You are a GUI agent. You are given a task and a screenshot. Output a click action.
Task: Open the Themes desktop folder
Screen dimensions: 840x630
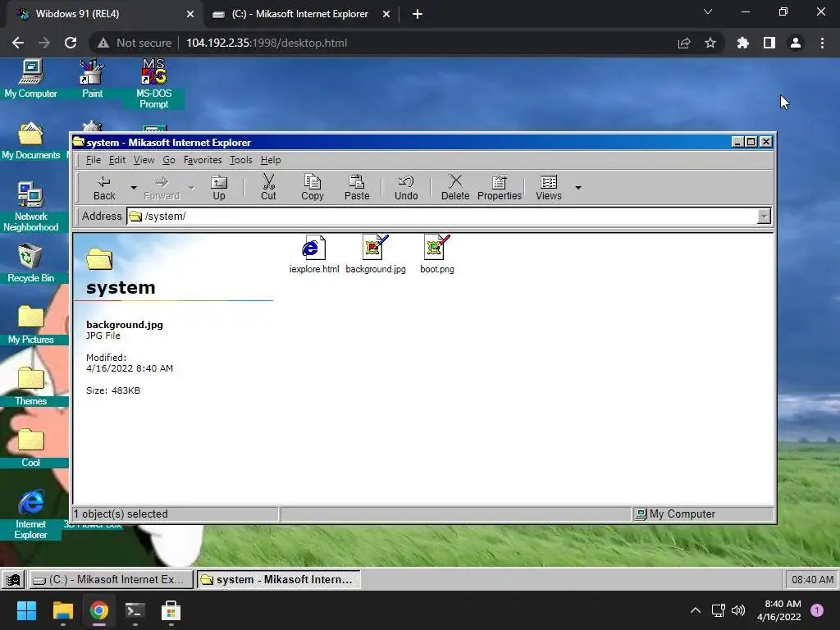click(x=30, y=386)
